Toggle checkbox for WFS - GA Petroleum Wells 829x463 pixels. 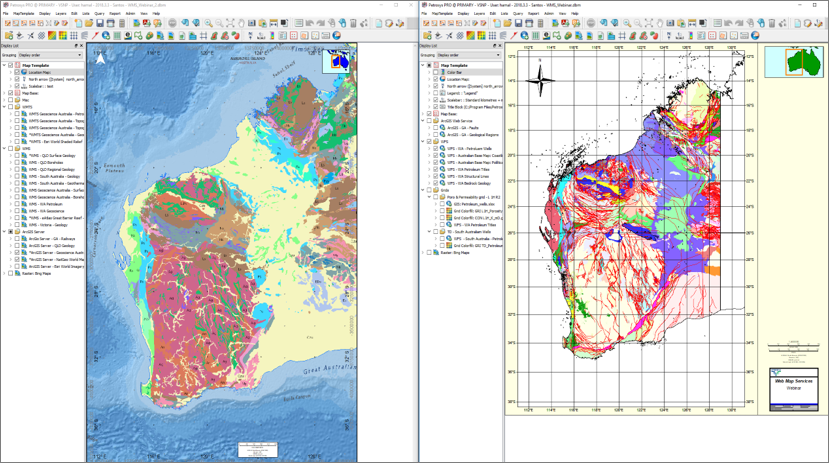(x=436, y=149)
